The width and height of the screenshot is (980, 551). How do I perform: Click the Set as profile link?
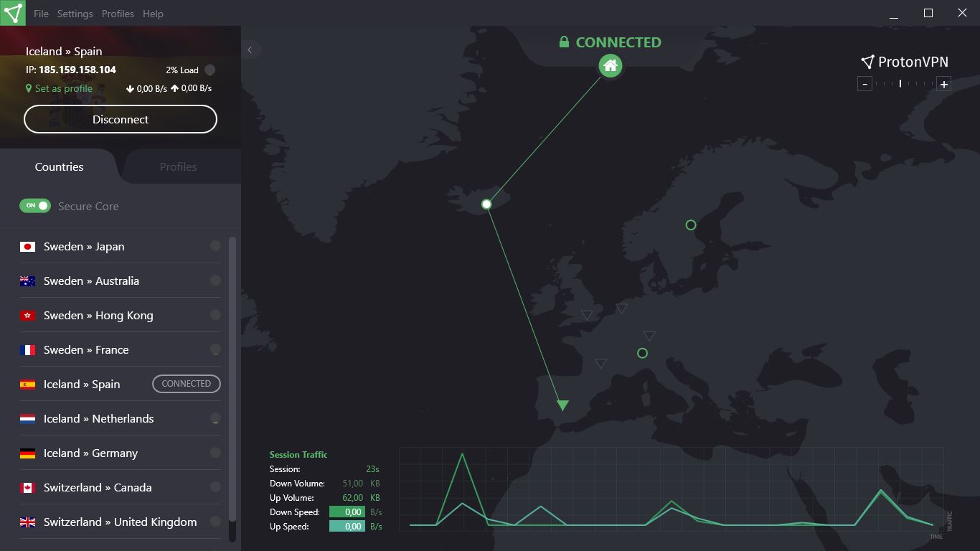pos(64,88)
